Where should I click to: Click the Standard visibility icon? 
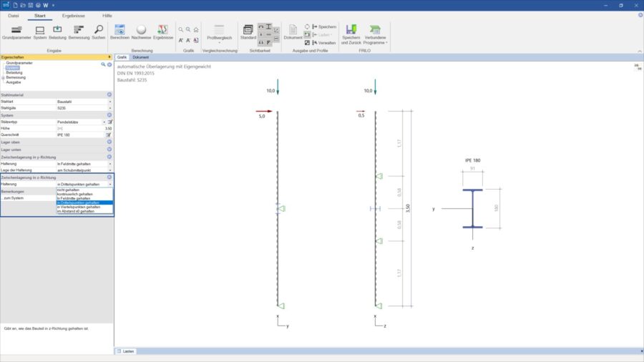point(248,32)
